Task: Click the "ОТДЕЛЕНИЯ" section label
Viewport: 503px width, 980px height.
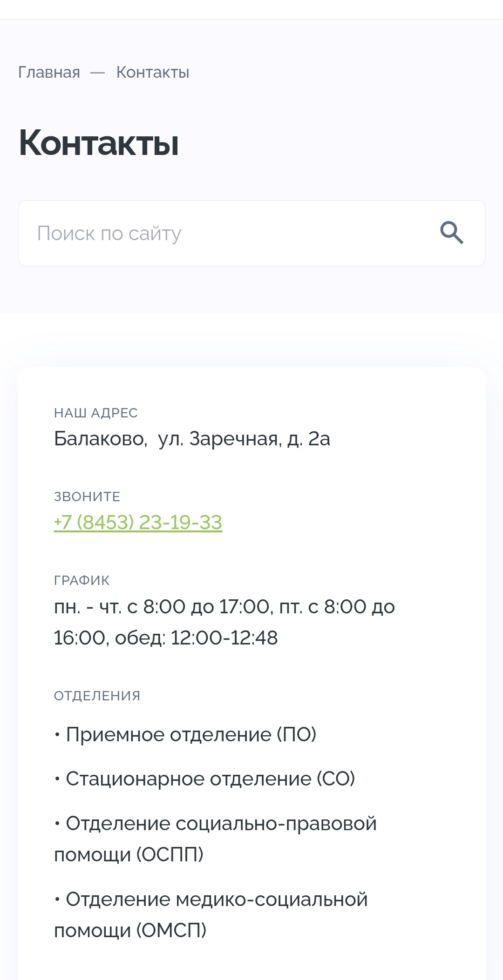Action: [x=97, y=696]
